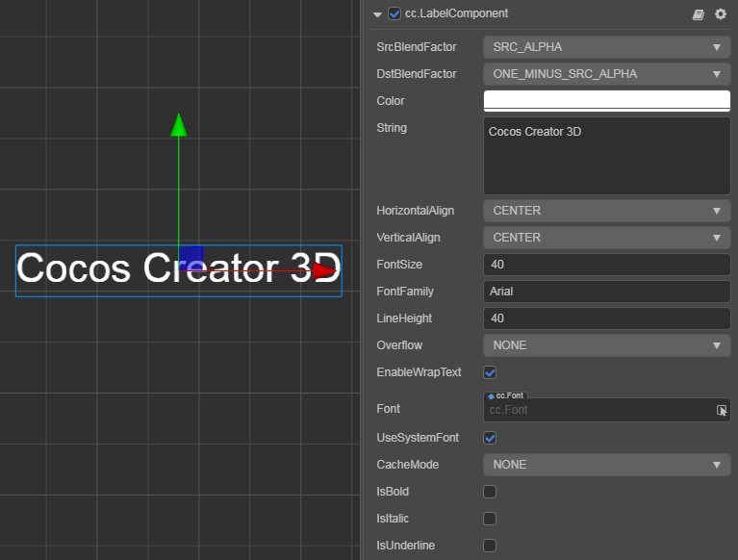Click the Font asset picker icon
The height and width of the screenshot is (560, 738).
point(722,410)
